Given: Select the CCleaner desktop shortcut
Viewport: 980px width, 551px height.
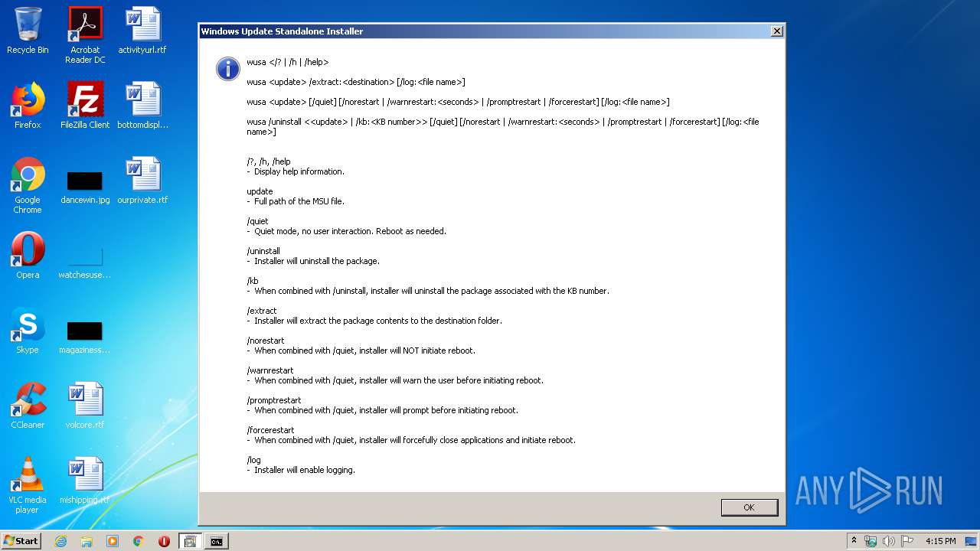Looking at the screenshot, I should click(28, 406).
